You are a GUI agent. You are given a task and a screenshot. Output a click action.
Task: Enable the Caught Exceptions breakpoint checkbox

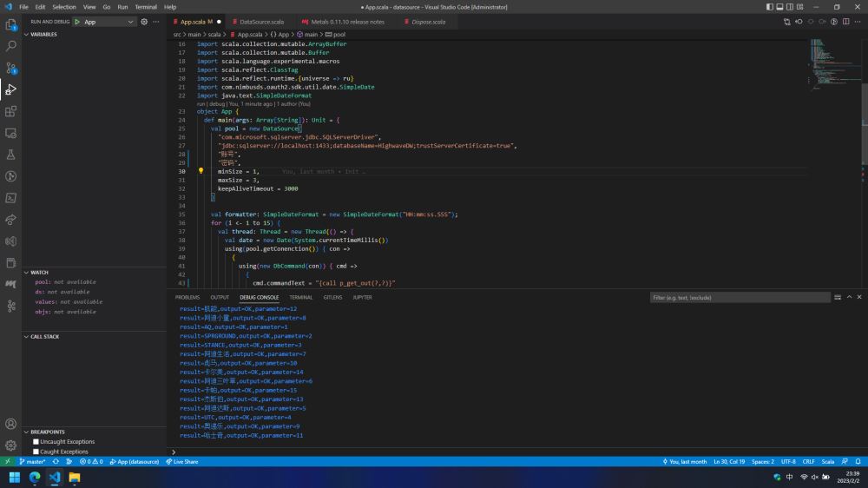36,452
